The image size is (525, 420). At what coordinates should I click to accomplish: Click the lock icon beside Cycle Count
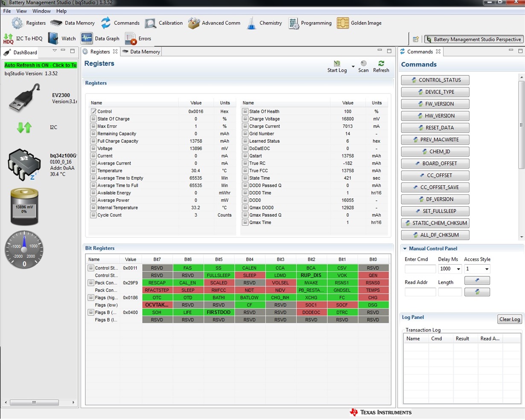click(x=93, y=215)
